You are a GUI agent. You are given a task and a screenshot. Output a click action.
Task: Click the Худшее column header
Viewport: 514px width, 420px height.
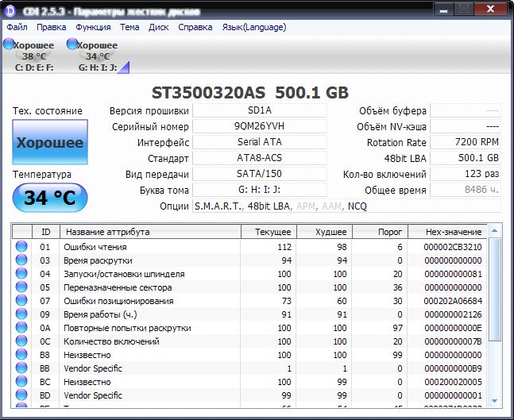point(325,232)
